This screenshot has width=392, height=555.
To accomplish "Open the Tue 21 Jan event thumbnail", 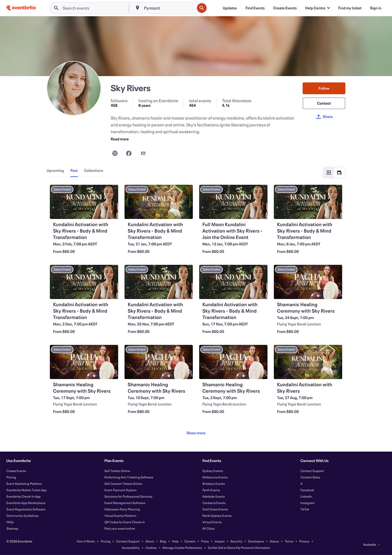I will tap(159, 202).
